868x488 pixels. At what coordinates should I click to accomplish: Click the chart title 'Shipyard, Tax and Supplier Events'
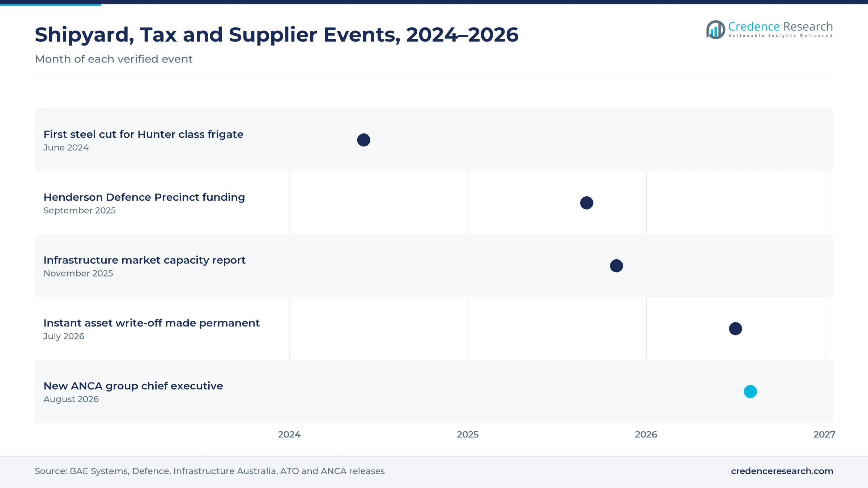click(277, 35)
